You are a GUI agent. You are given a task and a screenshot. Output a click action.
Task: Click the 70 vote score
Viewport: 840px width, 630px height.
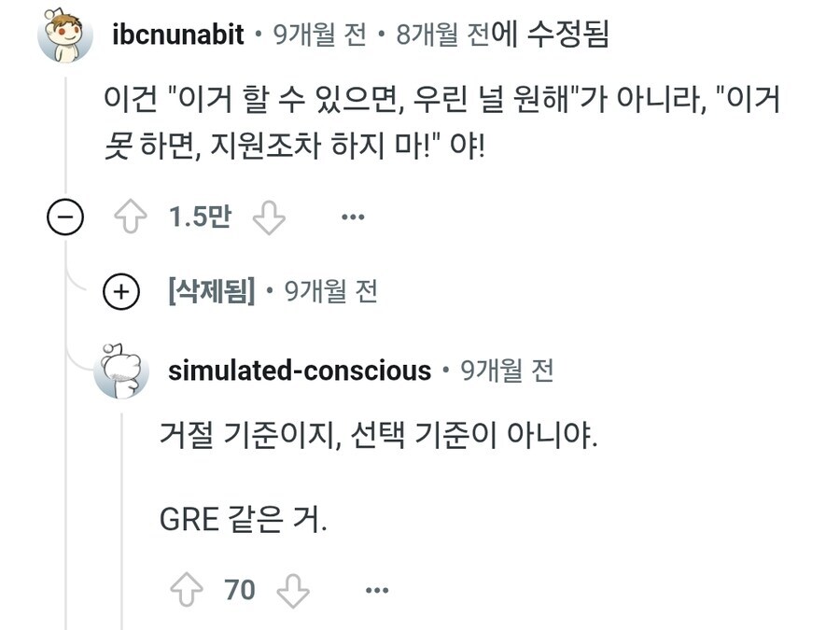click(x=239, y=590)
